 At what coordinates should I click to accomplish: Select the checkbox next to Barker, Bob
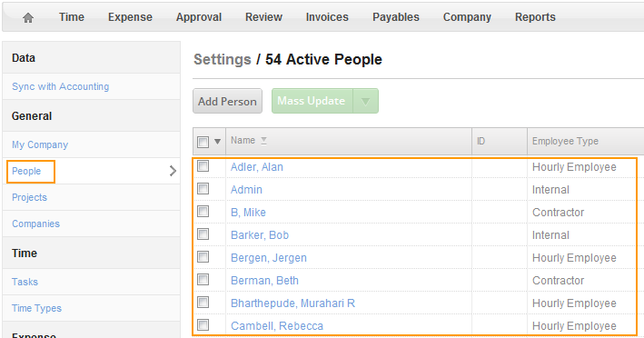[203, 234]
